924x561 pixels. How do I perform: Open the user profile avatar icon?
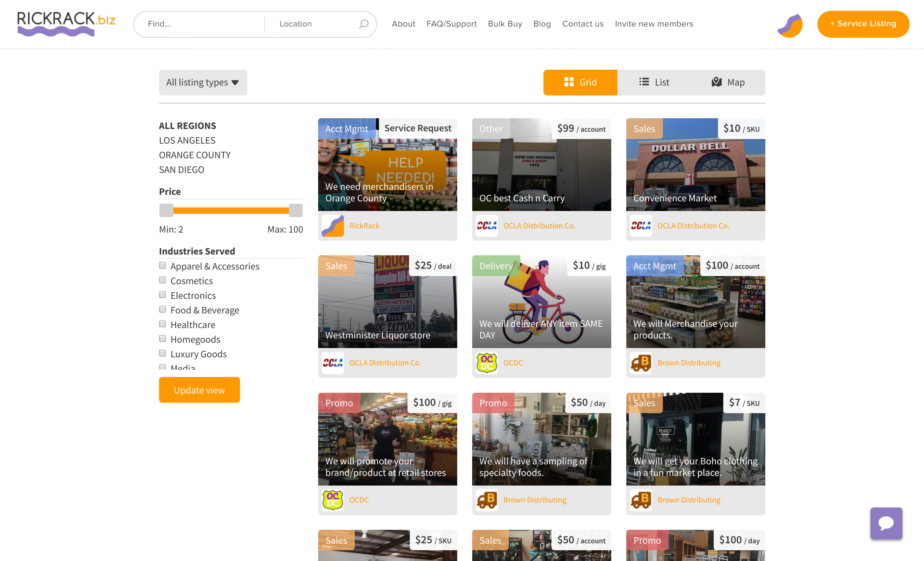790,25
